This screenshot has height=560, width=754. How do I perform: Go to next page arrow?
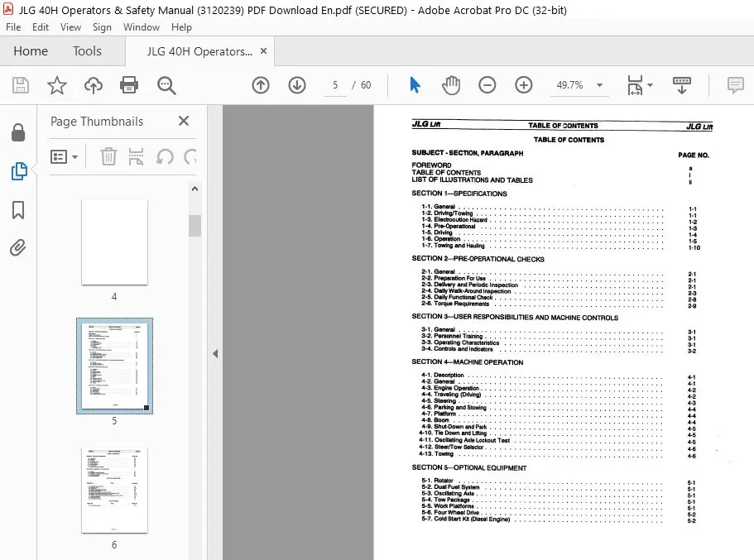[x=297, y=85]
